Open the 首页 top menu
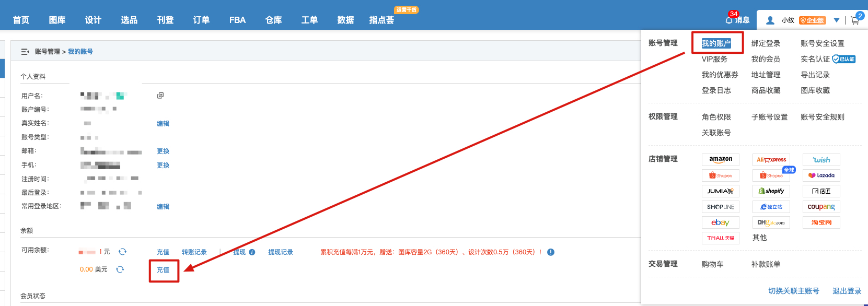868x306 pixels. pyautogui.click(x=21, y=20)
